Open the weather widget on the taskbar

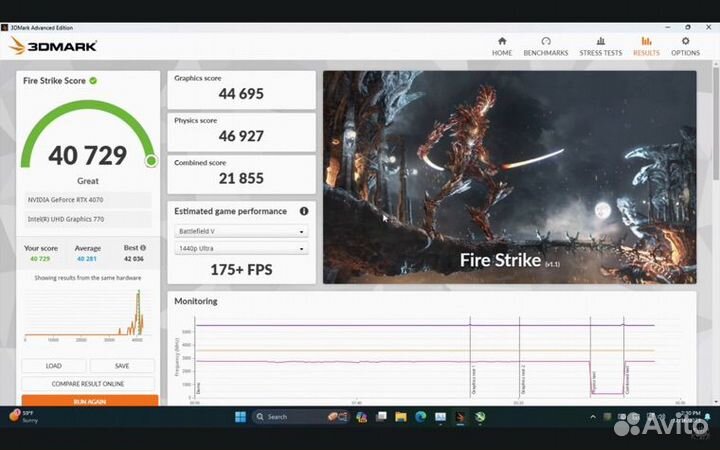pyautogui.click(x=23, y=416)
